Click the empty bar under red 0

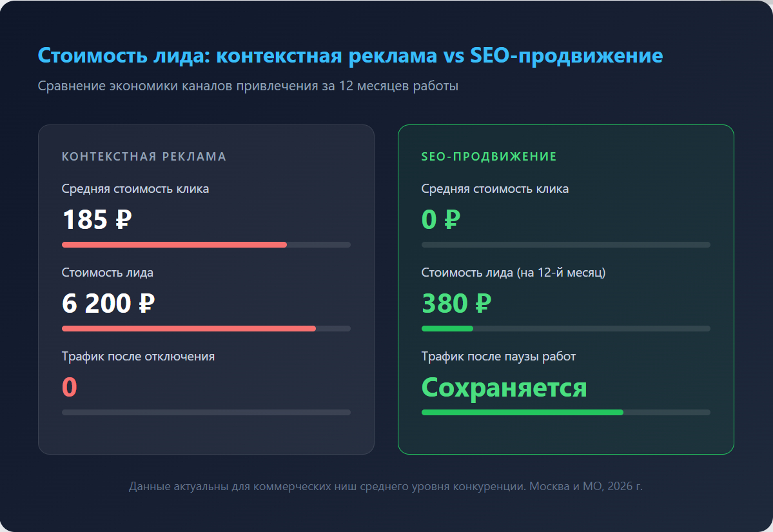tap(206, 413)
